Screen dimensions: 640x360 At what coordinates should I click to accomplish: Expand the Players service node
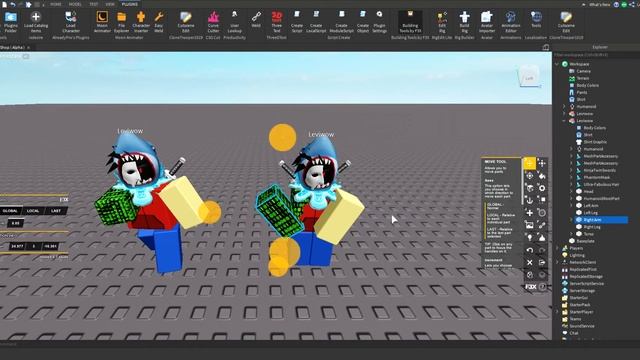(x=557, y=248)
